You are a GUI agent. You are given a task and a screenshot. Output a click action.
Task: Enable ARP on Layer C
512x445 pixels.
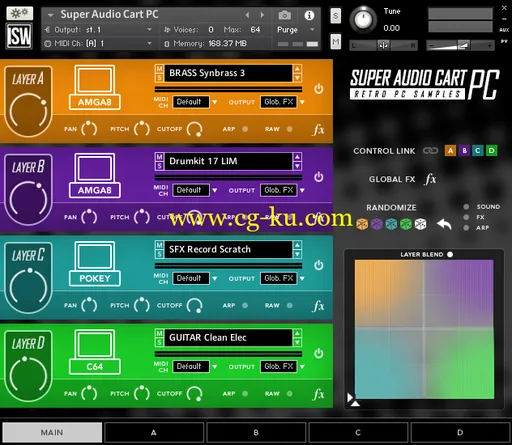pos(245,305)
